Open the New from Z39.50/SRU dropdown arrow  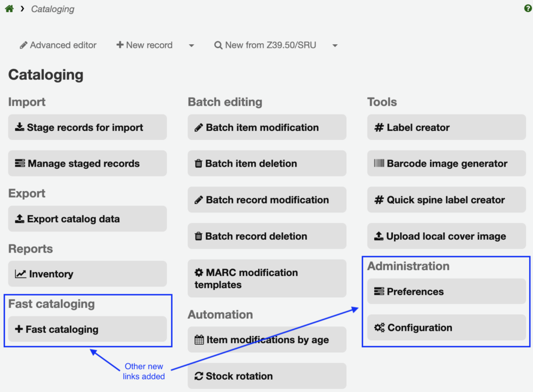(335, 45)
